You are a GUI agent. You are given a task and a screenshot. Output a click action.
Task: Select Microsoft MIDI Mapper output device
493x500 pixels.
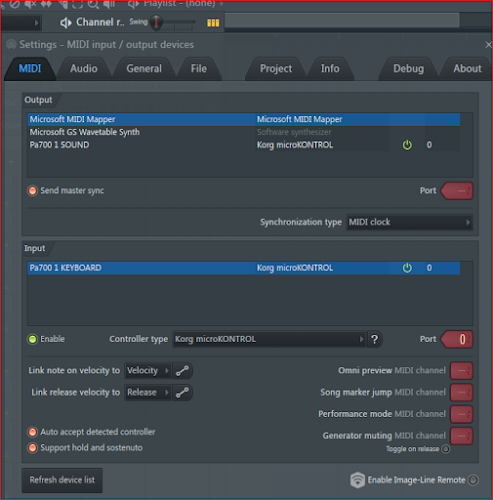click(244, 119)
